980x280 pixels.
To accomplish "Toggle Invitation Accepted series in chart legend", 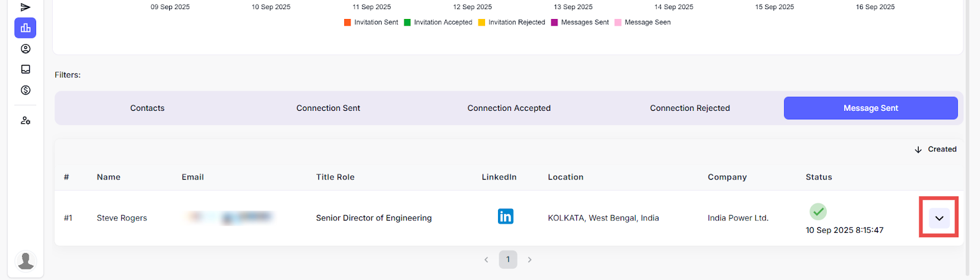I will [438, 23].
